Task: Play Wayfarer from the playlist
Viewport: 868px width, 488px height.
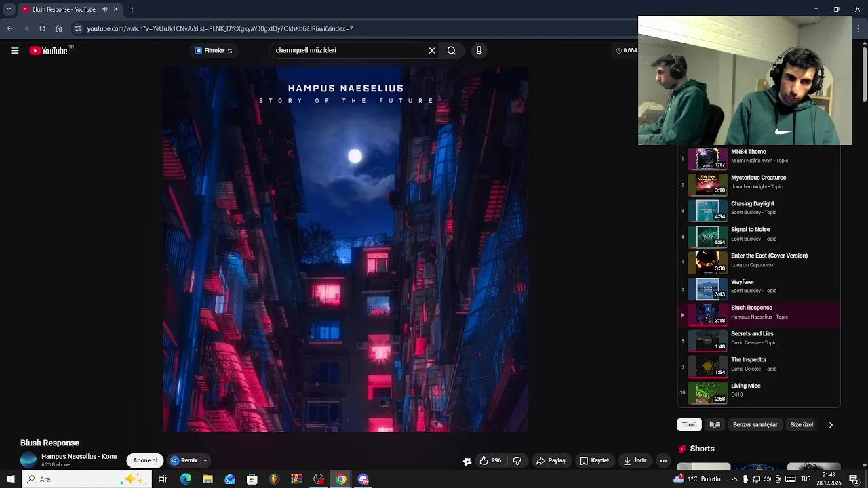Action: click(759, 289)
